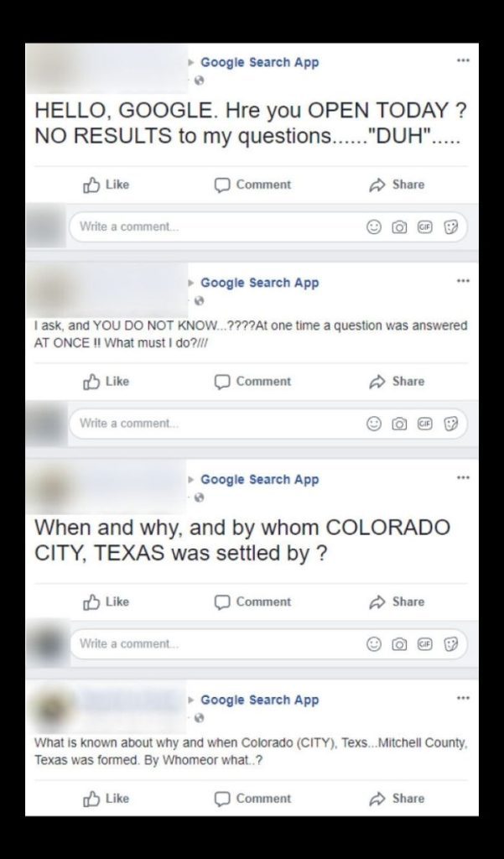Add sticker in third post's comment box
The width and height of the screenshot is (504, 859).
[450, 643]
